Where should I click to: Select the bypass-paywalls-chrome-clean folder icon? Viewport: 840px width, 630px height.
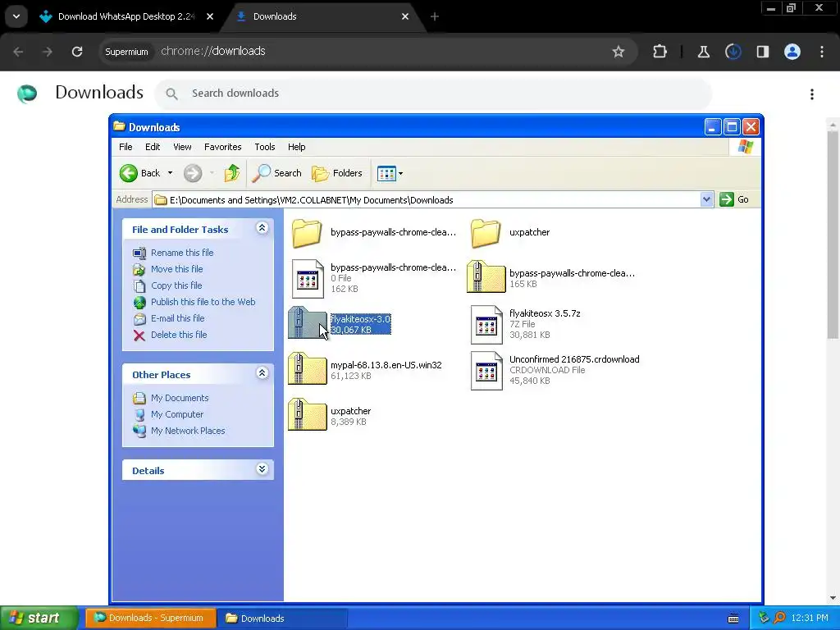click(x=307, y=233)
